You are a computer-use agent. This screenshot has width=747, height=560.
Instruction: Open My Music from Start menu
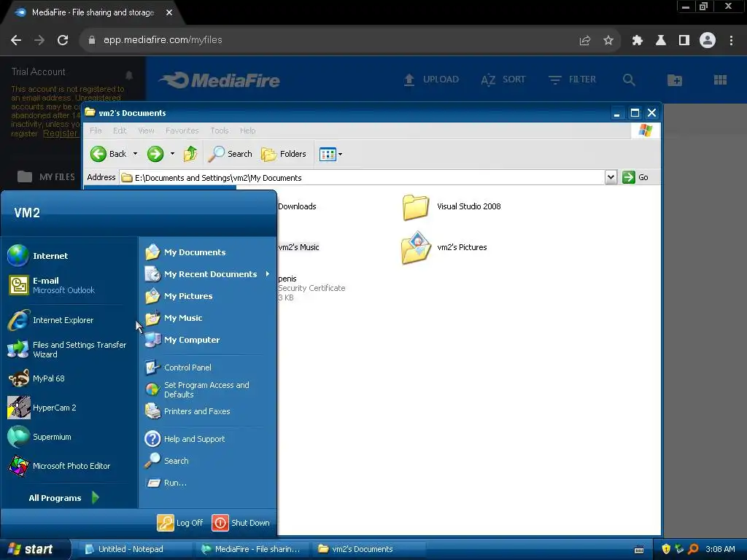[x=174, y=318]
